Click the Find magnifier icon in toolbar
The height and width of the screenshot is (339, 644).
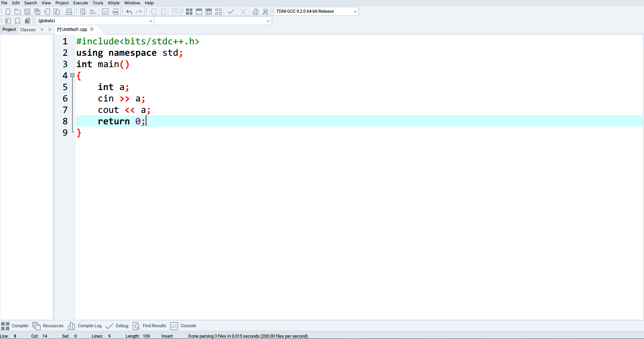coord(83,12)
